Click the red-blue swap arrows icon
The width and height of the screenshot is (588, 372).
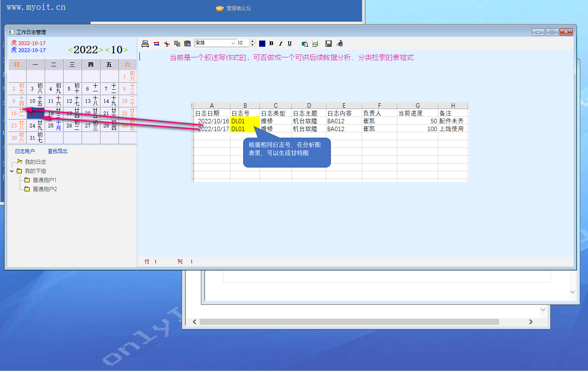click(x=156, y=44)
